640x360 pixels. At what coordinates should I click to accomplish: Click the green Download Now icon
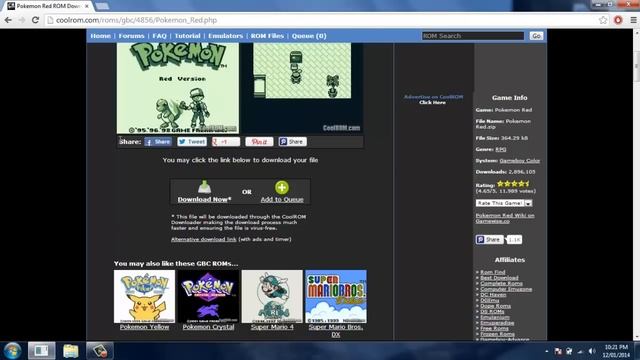click(204, 187)
